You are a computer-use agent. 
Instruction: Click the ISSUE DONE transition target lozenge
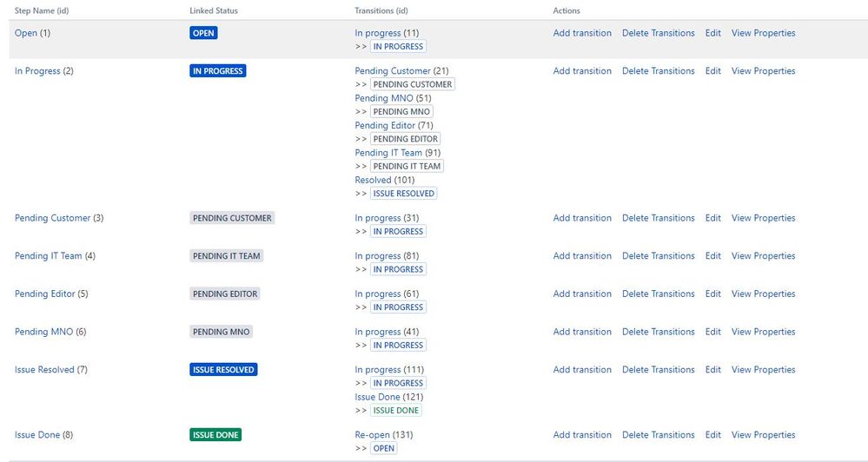[x=396, y=411]
